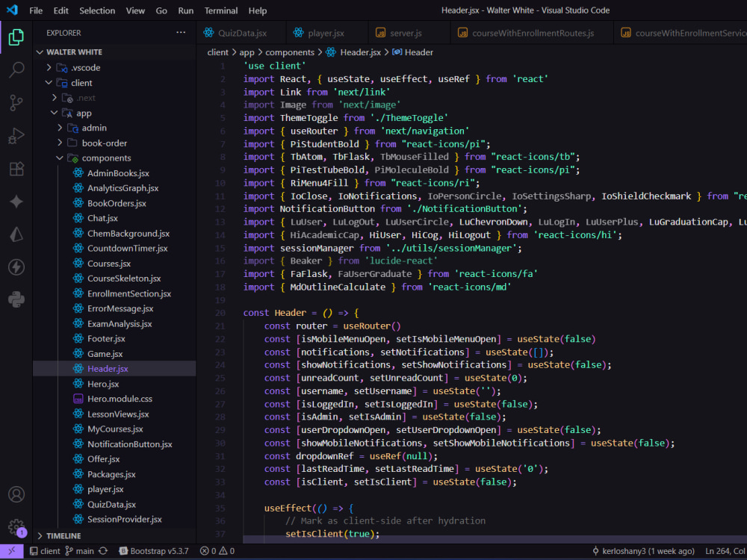The height and width of the screenshot is (560, 747).
Task: Click kerloshany3 git blame status
Action: 643,551
